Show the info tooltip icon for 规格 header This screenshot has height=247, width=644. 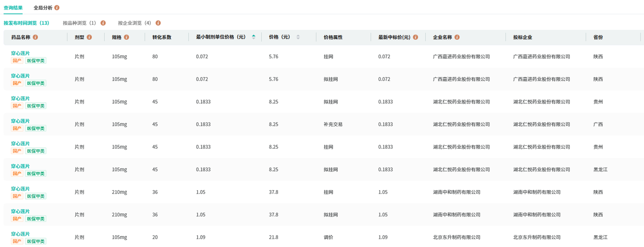pyautogui.click(x=127, y=37)
